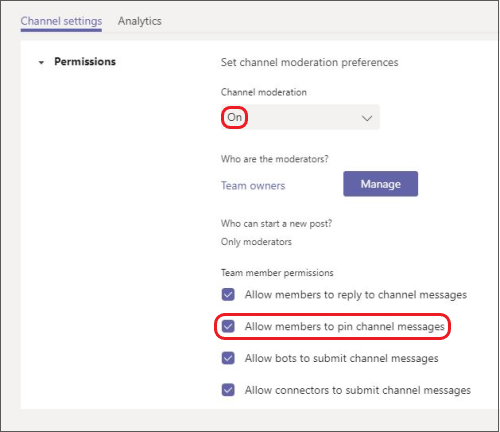Click the Only moderators text
Image resolution: width=500 pixels, height=432 pixels.
coord(256,242)
